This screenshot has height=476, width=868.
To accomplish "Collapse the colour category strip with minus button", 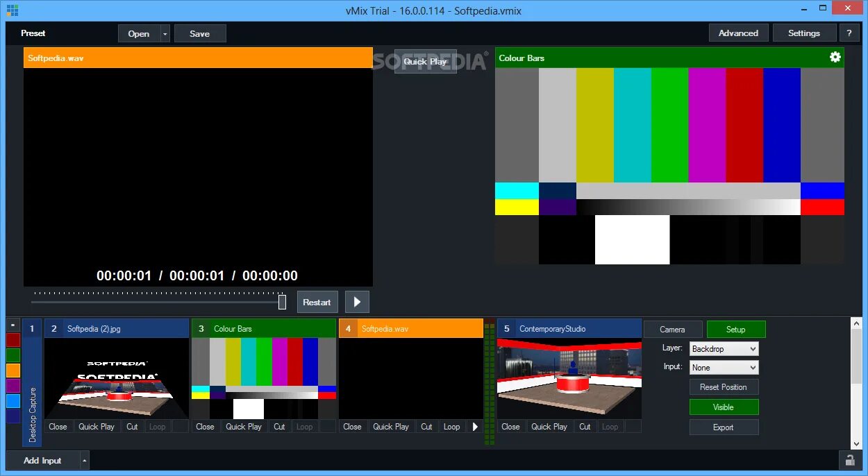I will [x=12, y=325].
